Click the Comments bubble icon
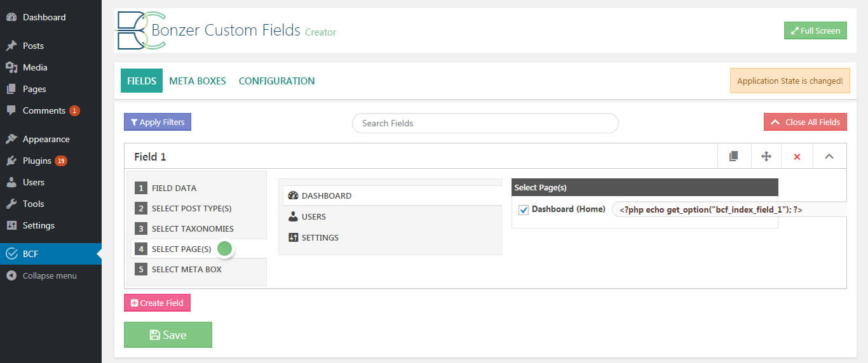 pyautogui.click(x=11, y=110)
